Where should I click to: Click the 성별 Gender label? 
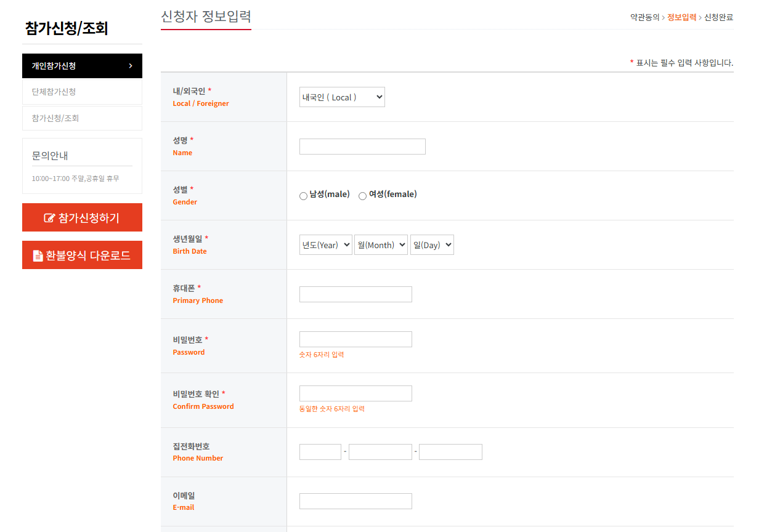[x=185, y=195]
